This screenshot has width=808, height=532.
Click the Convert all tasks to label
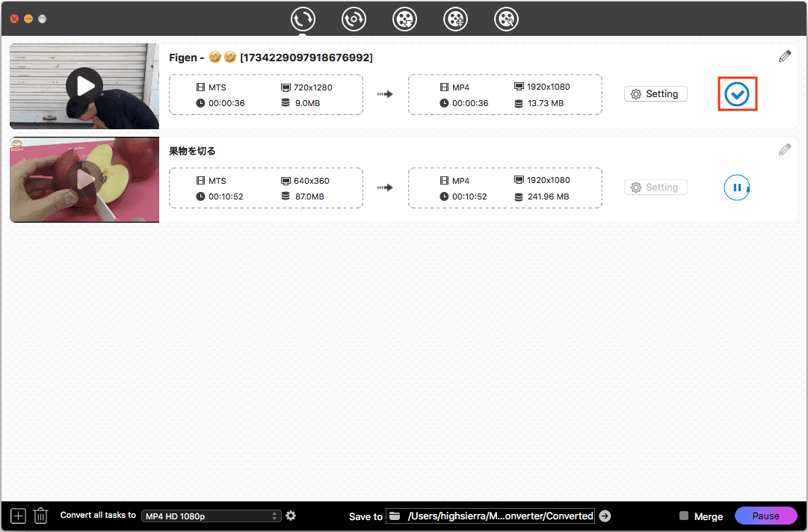[x=98, y=515]
